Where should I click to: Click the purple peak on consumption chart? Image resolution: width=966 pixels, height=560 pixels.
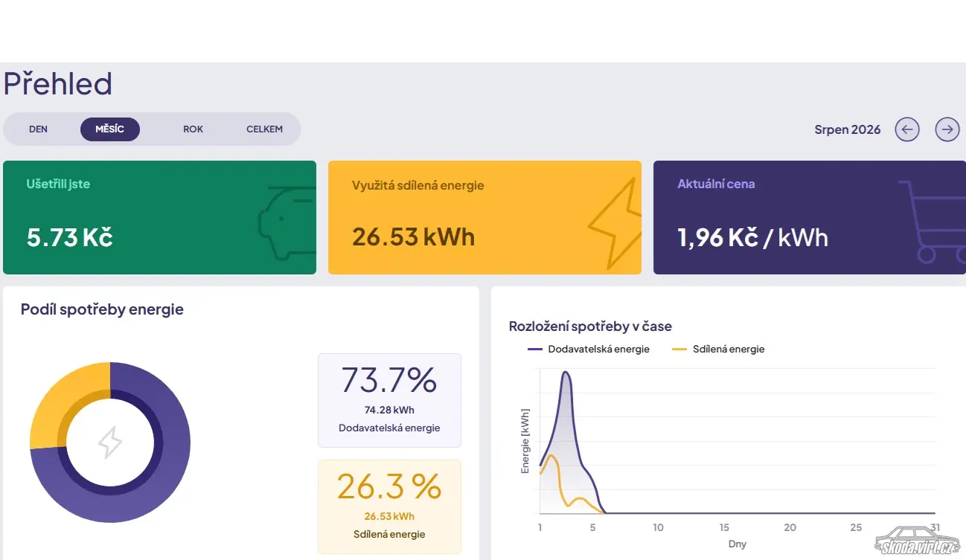(x=566, y=373)
